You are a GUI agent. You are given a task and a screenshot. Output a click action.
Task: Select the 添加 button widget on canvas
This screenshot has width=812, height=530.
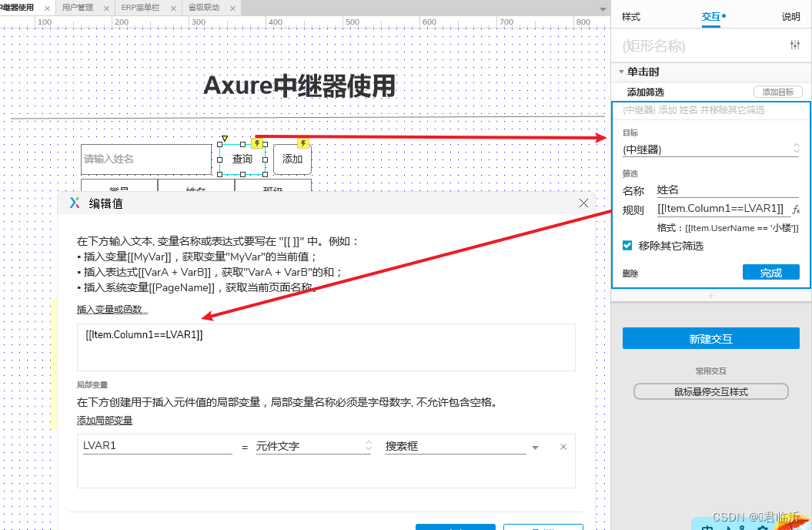(292, 159)
